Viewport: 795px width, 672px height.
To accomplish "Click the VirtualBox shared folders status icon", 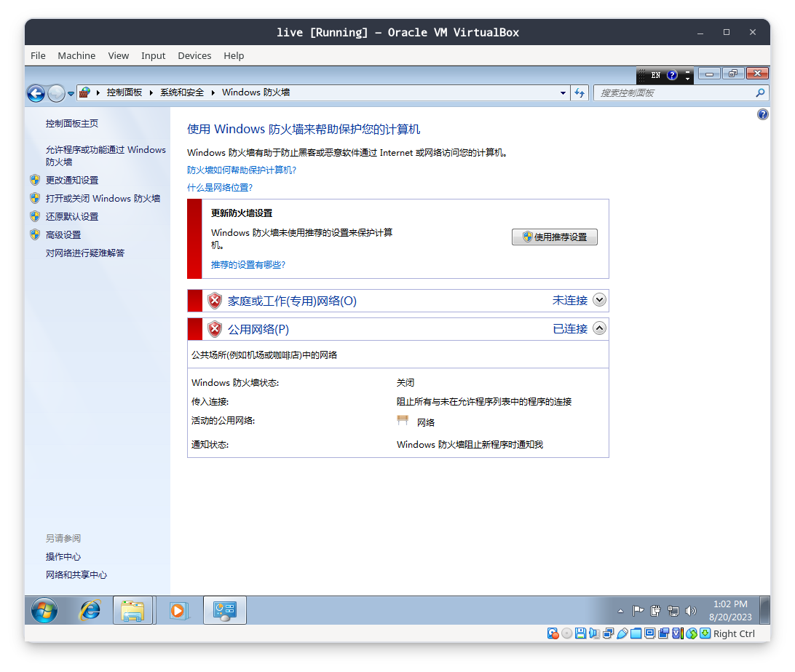I will tap(636, 633).
